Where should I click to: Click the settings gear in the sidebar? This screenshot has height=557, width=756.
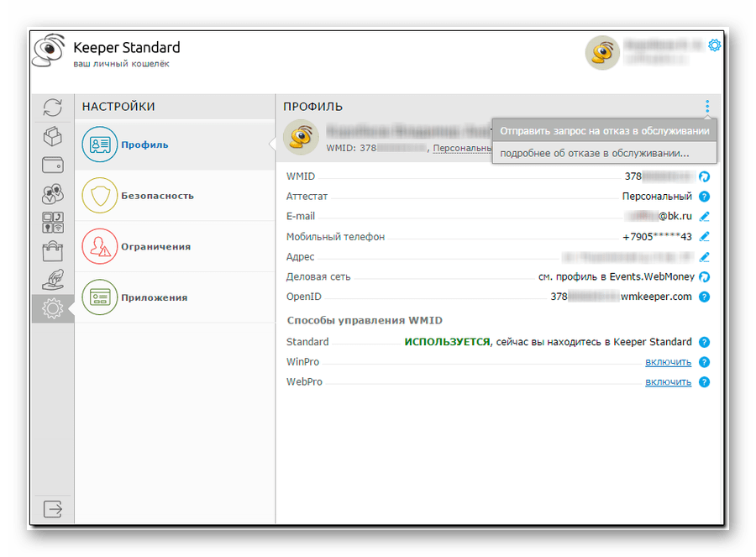[x=53, y=309]
